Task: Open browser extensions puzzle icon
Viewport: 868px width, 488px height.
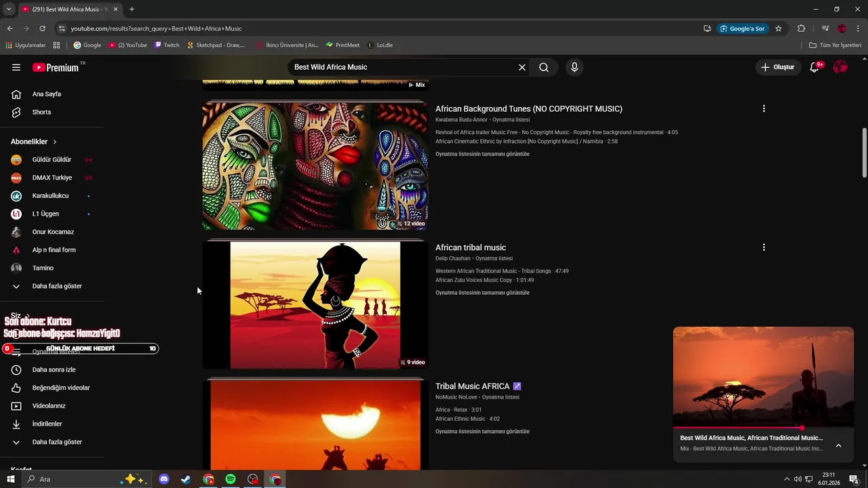Action: [801, 28]
